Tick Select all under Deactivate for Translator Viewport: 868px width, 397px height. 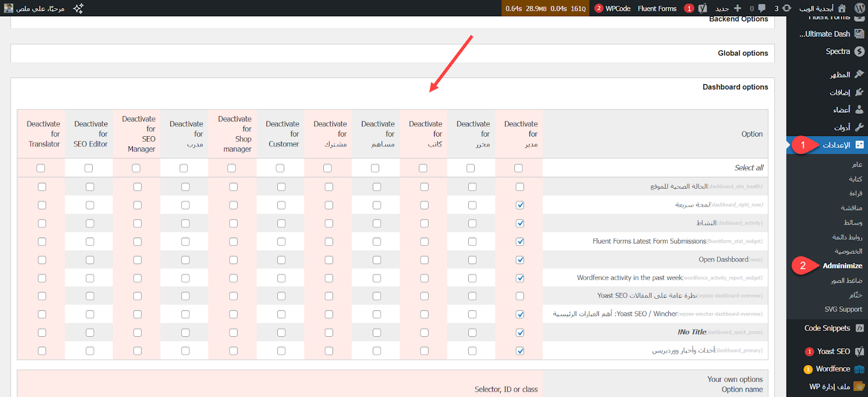point(41,168)
